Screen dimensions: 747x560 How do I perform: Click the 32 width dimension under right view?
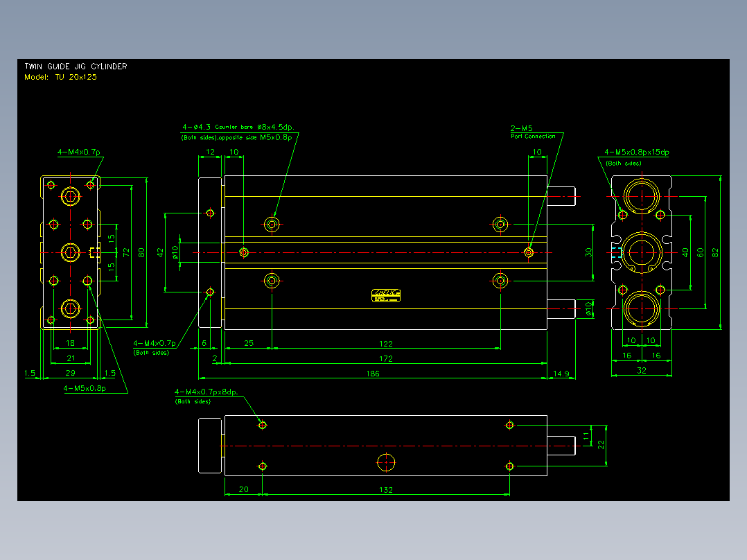(642, 370)
